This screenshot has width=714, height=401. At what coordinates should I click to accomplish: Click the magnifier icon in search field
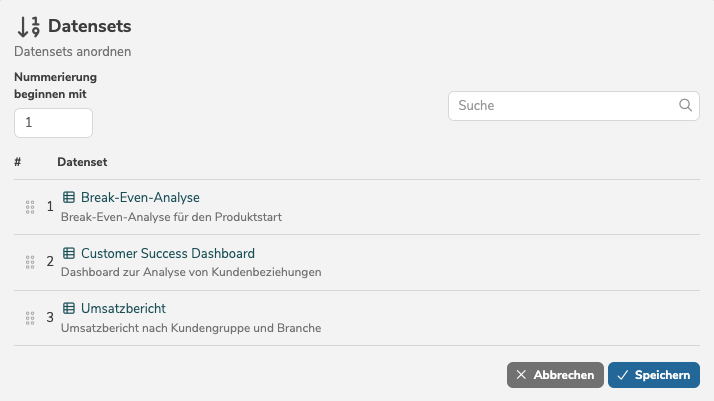(x=686, y=105)
